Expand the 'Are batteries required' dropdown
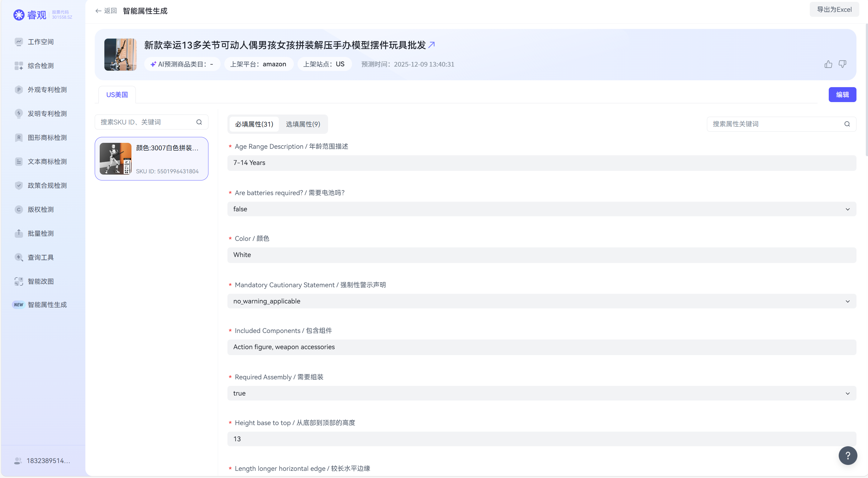The height and width of the screenshot is (478, 868). 847,209
